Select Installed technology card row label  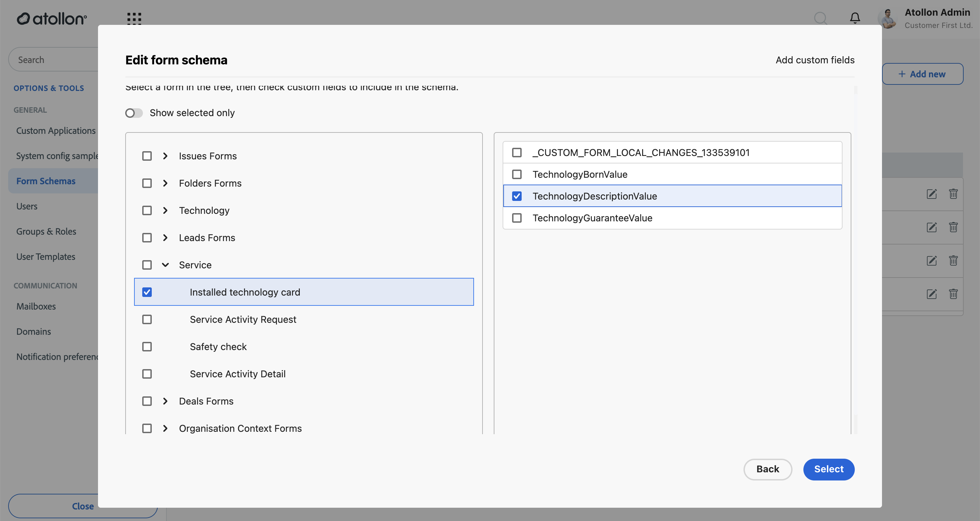pos(245,292)
